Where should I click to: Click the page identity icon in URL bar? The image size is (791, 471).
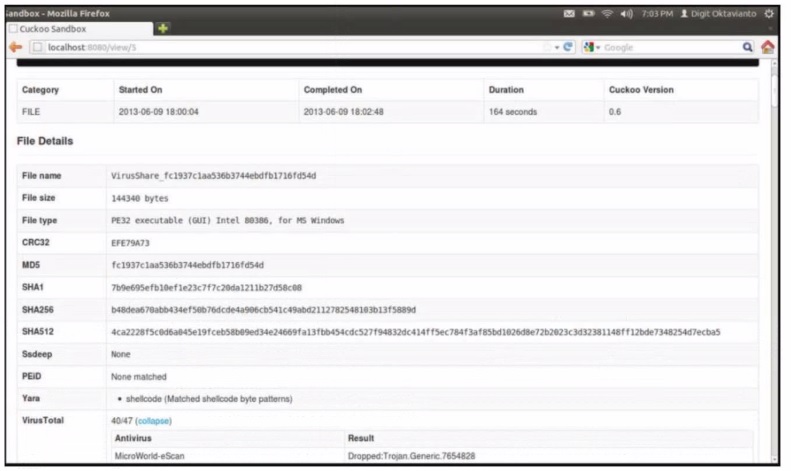coord(37,47)
